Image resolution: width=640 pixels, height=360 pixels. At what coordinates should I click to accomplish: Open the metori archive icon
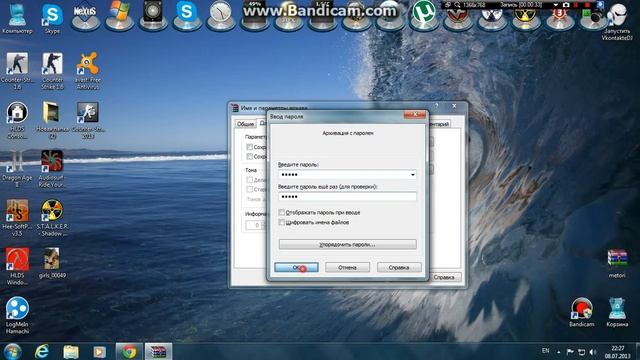[617, 263]
